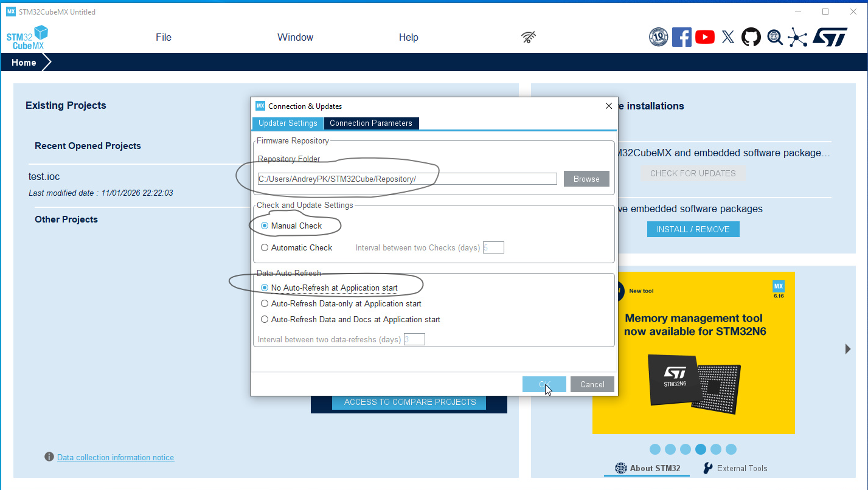Select the first banner carousel dot

coord(655,449)
